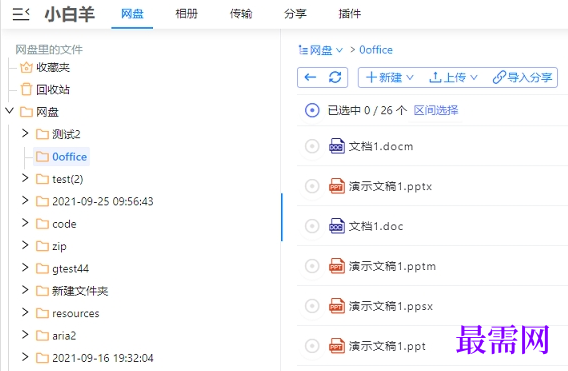The image size is (568, 371).
Task: Click the folder icon of 网盘 root
Action: pyautogui.click(x=26, y=112)
